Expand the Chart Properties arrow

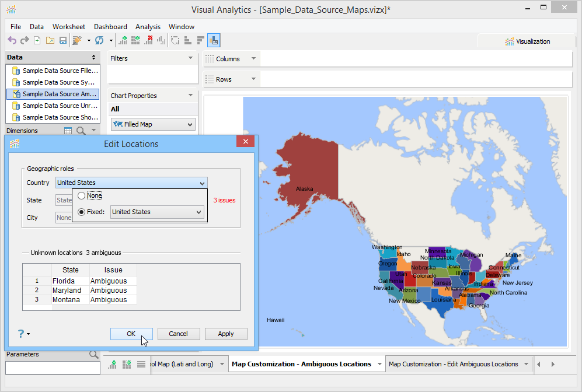pyautogui.click(x=190, y=95)
